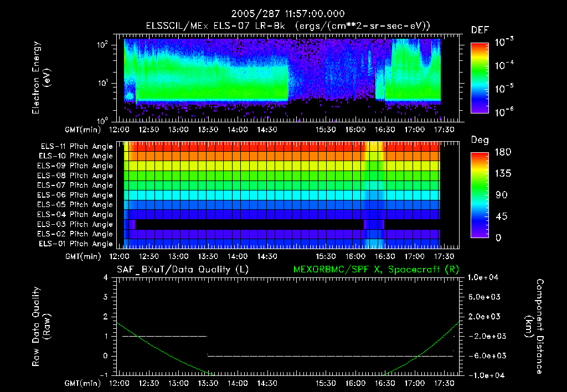Click the ELSSCIL/MEx ELS-07 LR-Bk plot title
567x392 pixels.
pos(288,26)
